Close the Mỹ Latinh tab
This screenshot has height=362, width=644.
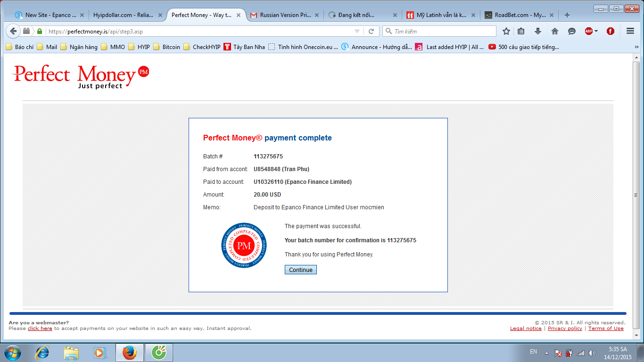pyautogui.click(x=473, y=15)
